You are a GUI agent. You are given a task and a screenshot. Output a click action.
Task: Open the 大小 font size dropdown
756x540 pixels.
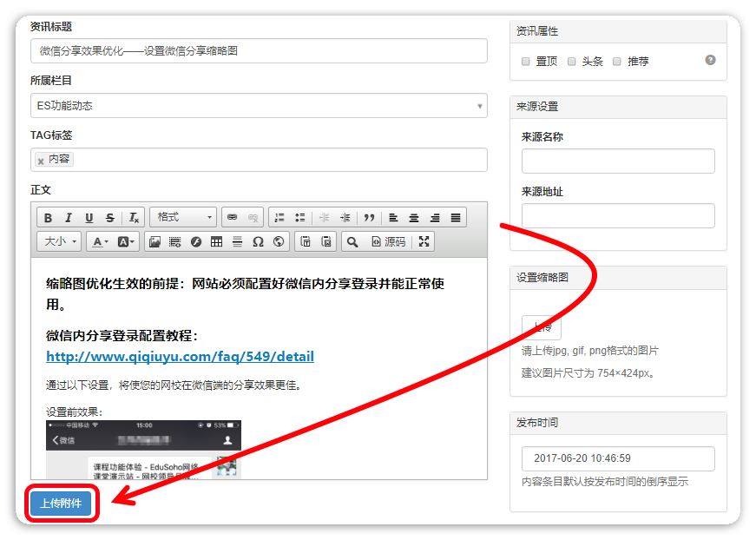pos(60,242)
